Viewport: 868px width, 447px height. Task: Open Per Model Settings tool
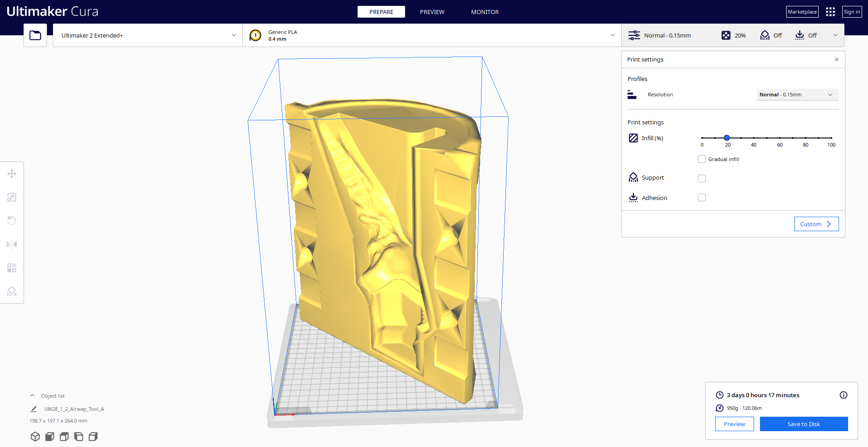point(12,268)
